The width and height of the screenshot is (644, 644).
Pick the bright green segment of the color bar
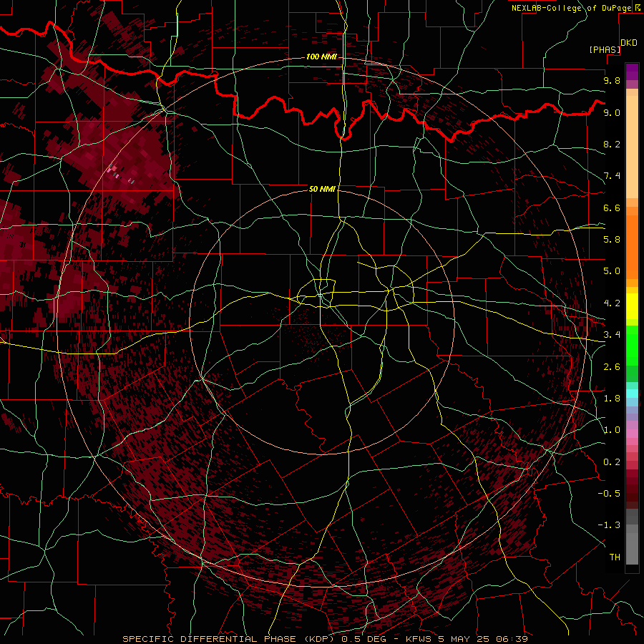[632, 346]
